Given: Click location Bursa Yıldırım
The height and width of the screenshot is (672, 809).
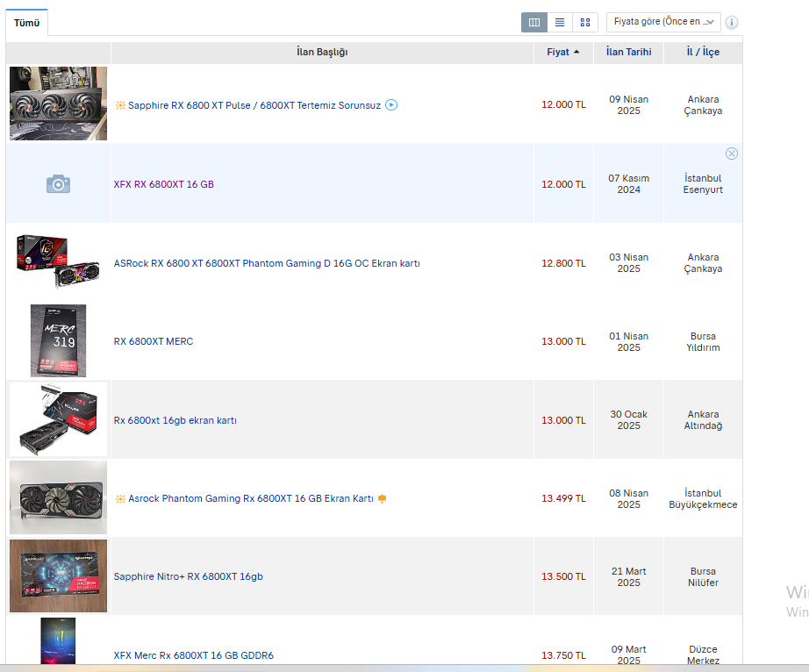Looking at the screenshot, I should point(703,341).
